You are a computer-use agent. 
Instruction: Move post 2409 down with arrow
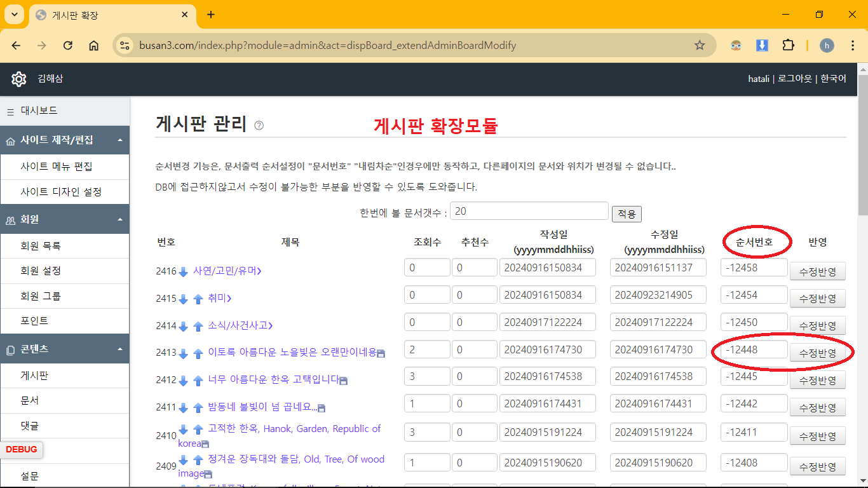[183, 460]
